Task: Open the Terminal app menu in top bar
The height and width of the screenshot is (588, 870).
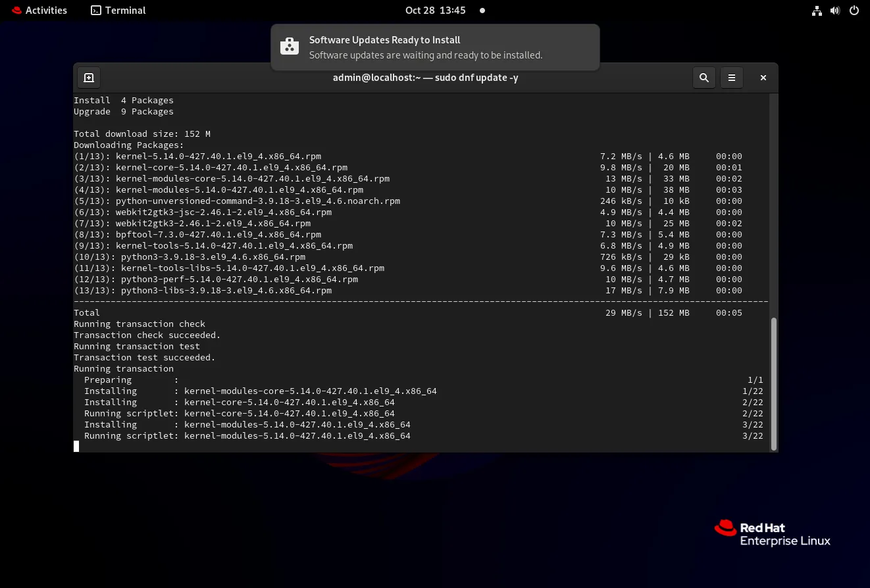Action: pos(118,11)
